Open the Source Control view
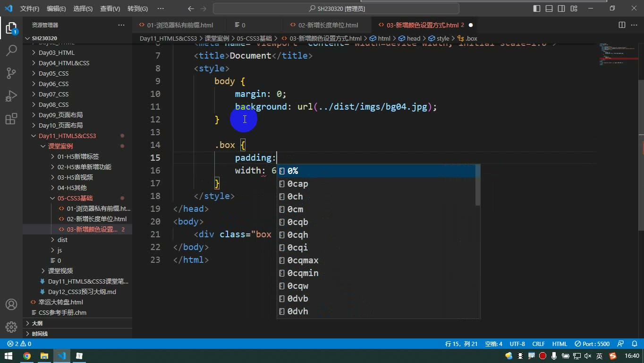 pyautogui.click(x=11, y=73)
